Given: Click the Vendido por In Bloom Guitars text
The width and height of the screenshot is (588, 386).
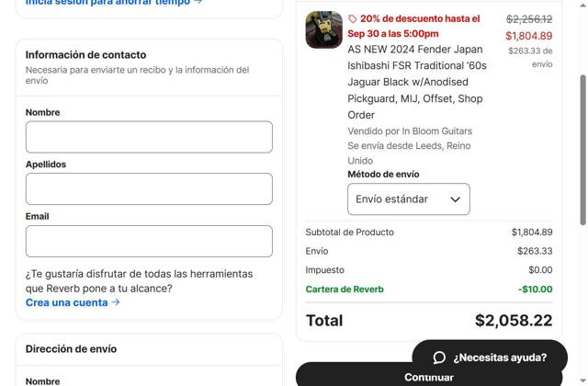Looking at the screenshot, I should click(x=410, y=131).
